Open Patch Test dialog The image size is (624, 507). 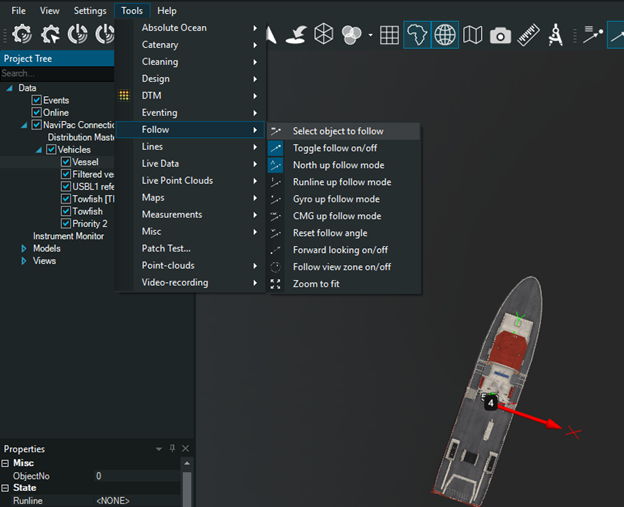(x=191, y=248)
